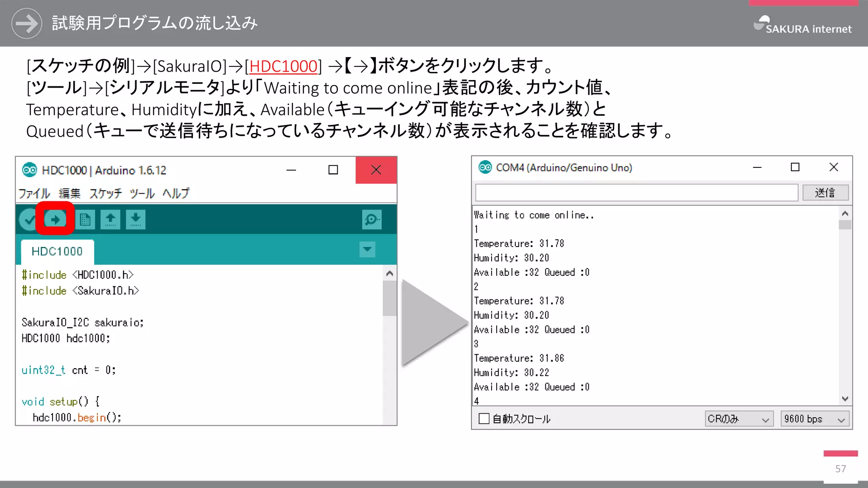
Task: Click the 'HDC1000 hdc1000;' code line
Action: tap(66, 338)
